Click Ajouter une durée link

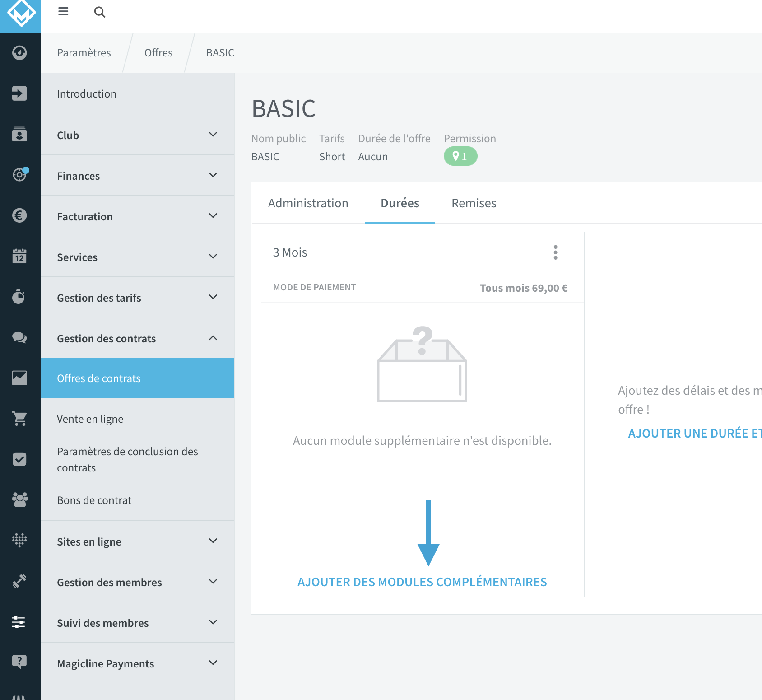(x=695, y=433)
